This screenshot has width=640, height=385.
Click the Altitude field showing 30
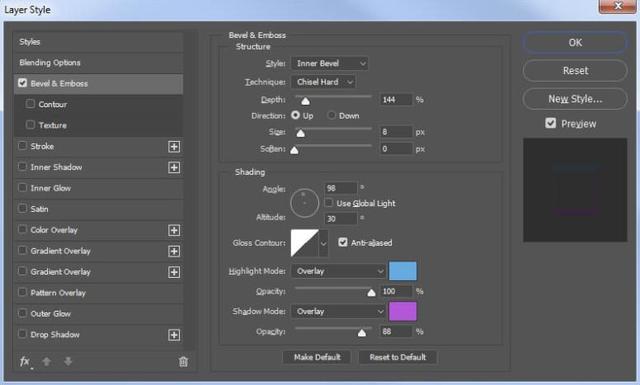[x=340, y=218]
